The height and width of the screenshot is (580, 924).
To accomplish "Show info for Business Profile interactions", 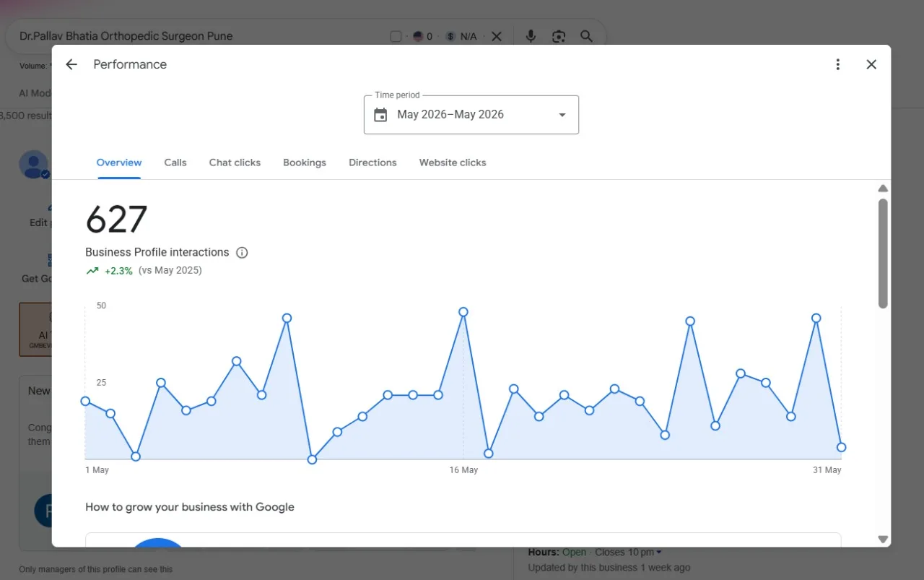I will pos(243,253).
